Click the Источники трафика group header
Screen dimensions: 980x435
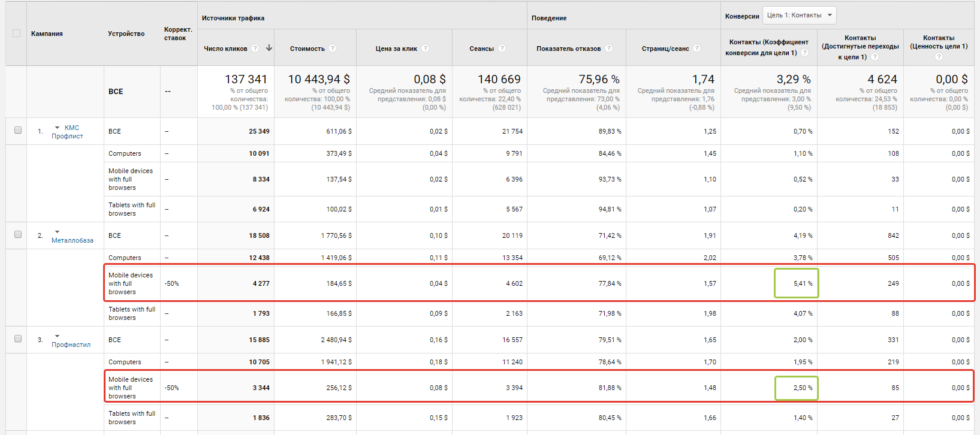point(233,18)
